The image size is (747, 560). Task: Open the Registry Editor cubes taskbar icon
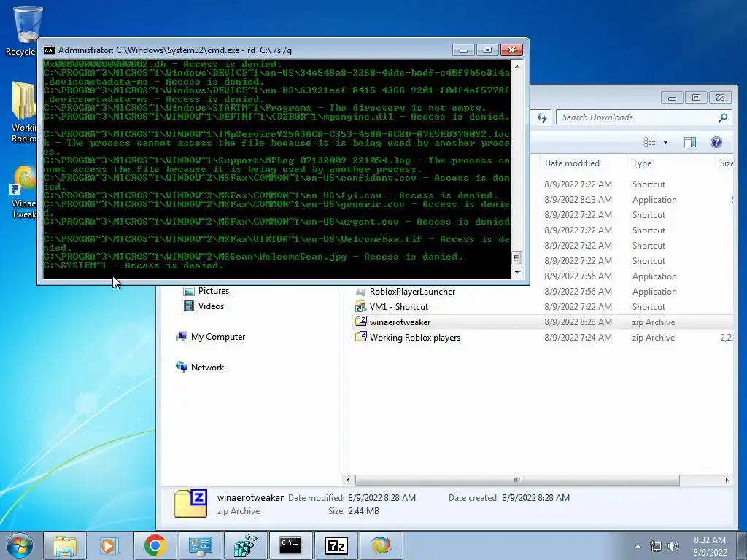245,545
